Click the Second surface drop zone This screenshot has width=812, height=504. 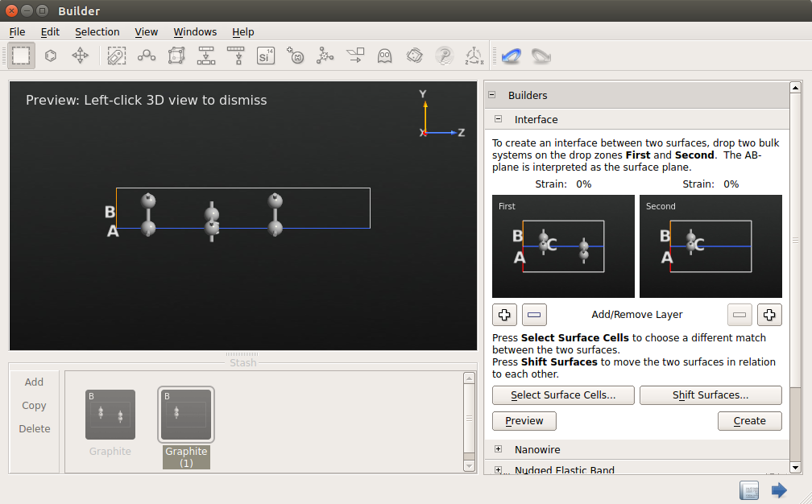(x=710, y=246)
